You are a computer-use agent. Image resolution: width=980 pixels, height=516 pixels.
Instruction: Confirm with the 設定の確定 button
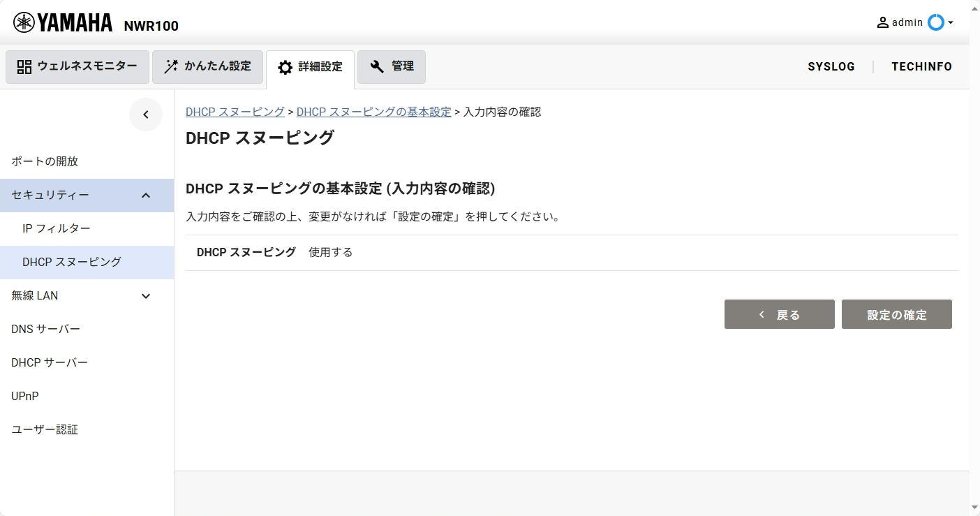click(896, 314)
